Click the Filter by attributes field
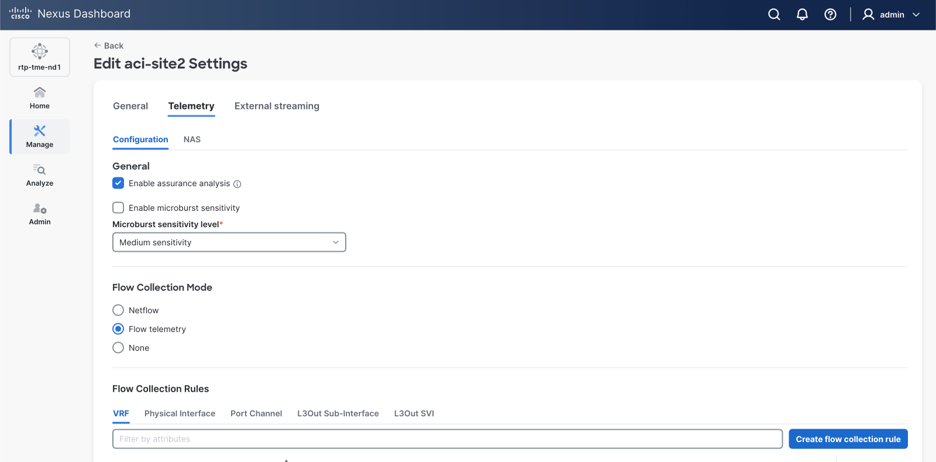 (447, 439)
